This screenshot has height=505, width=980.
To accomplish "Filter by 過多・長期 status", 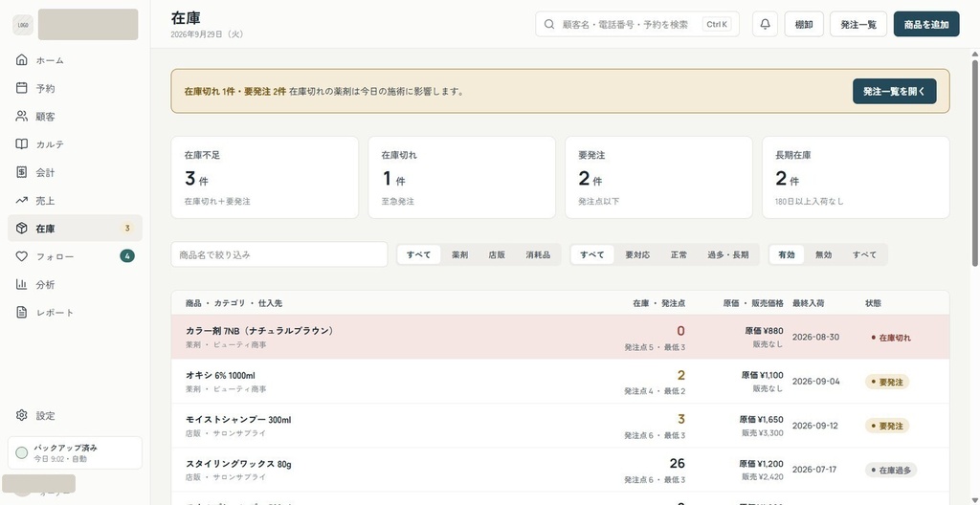I will [x=727, y=254].
